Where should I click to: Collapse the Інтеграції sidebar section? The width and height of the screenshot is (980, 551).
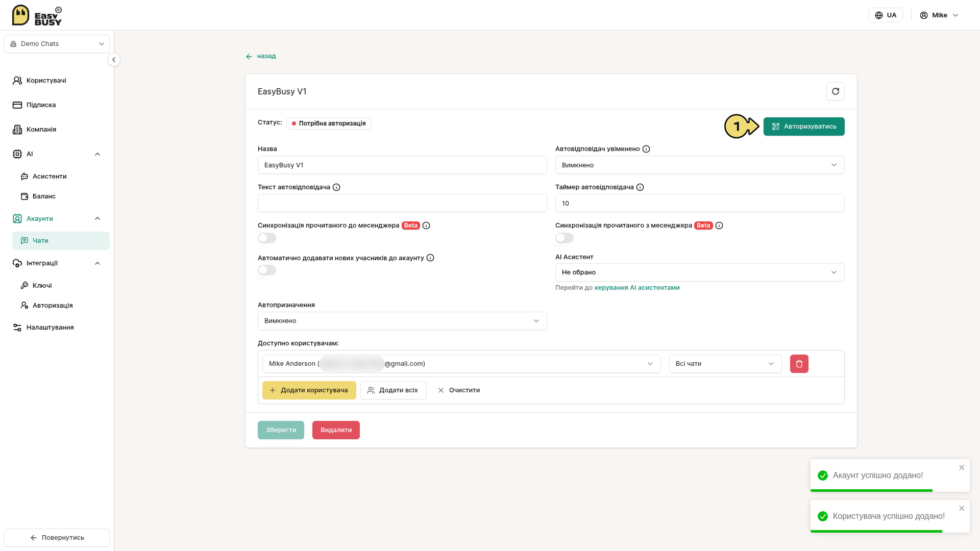97,263
